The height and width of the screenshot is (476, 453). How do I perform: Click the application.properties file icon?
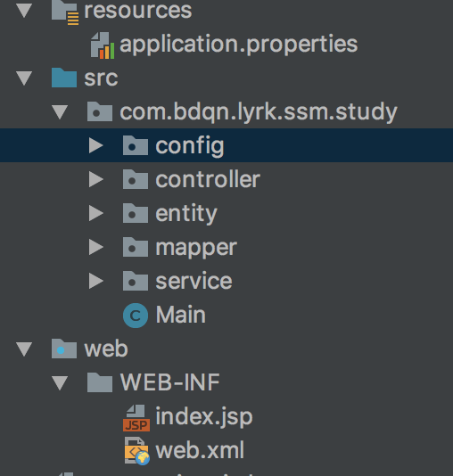(103, 45)
